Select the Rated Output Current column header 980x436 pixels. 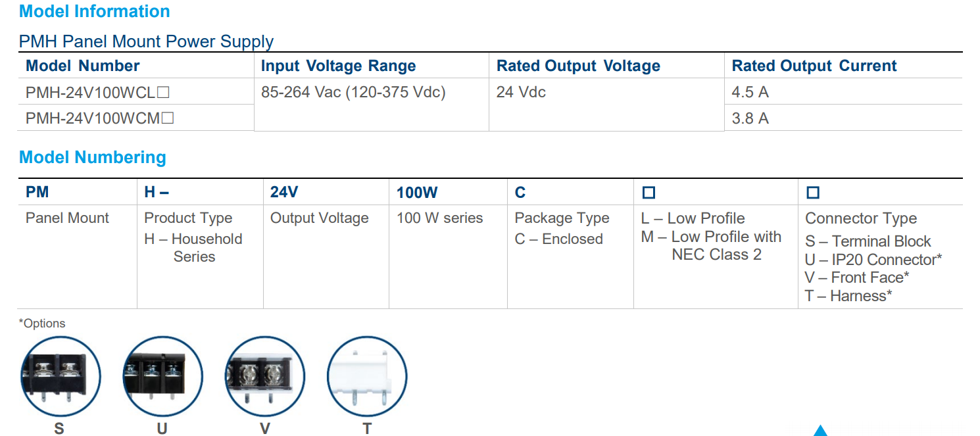(814, 66)
